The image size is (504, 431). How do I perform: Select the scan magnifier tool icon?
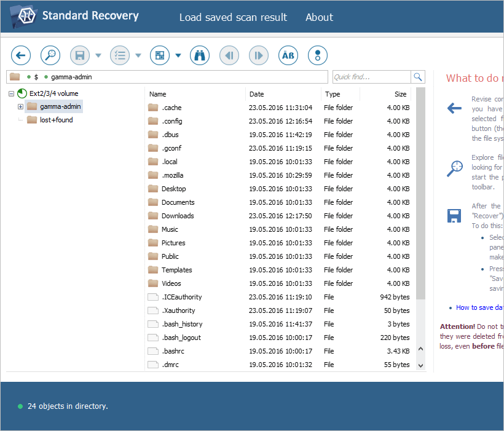pyautogui.click(x=50, y=55)
